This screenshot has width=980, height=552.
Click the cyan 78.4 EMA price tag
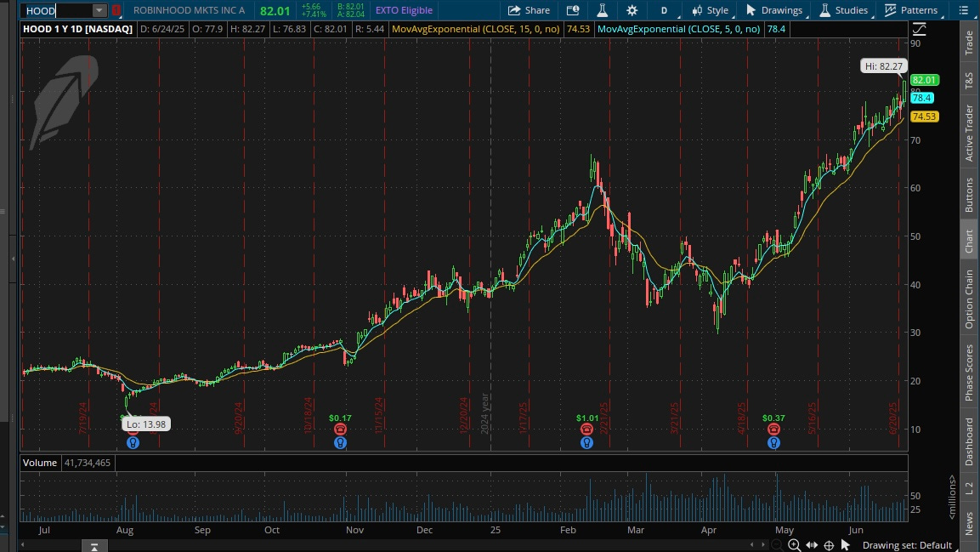(922, 98)
